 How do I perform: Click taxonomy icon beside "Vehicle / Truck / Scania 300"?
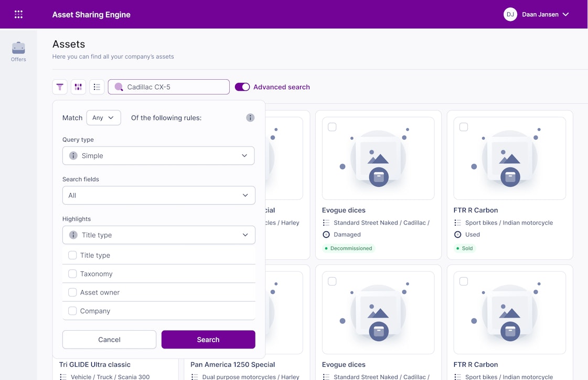[63, 377]
